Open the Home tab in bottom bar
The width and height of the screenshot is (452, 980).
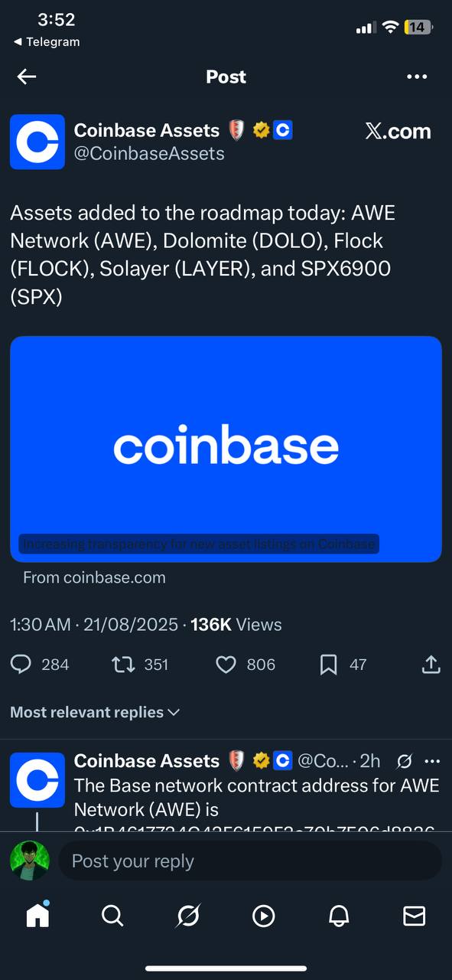point(37,915)
